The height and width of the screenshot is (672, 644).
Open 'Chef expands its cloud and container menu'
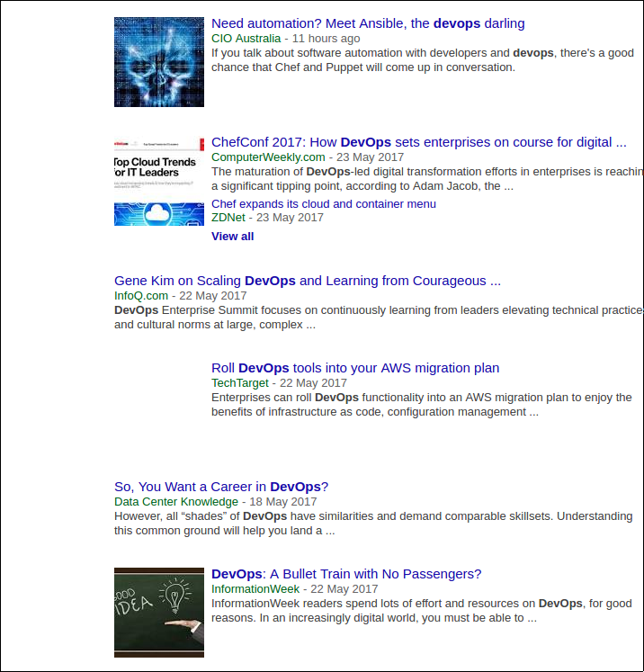pyautogui.click(x=324, y=204)
